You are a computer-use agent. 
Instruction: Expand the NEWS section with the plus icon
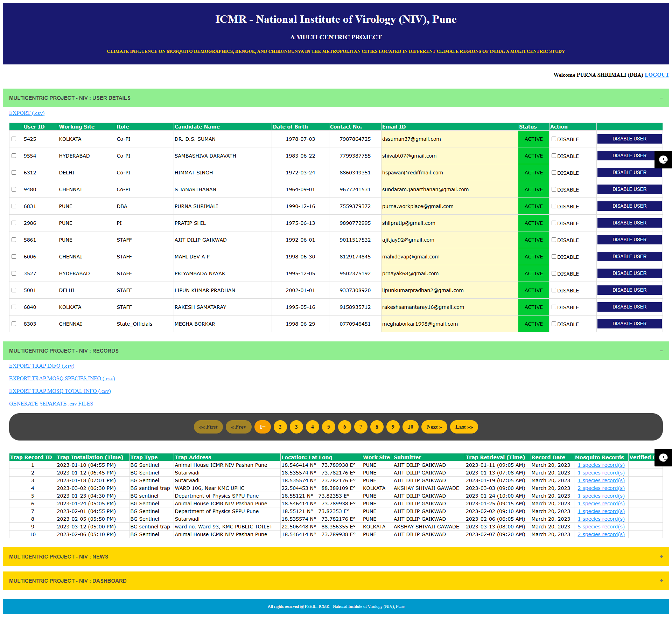661,556
